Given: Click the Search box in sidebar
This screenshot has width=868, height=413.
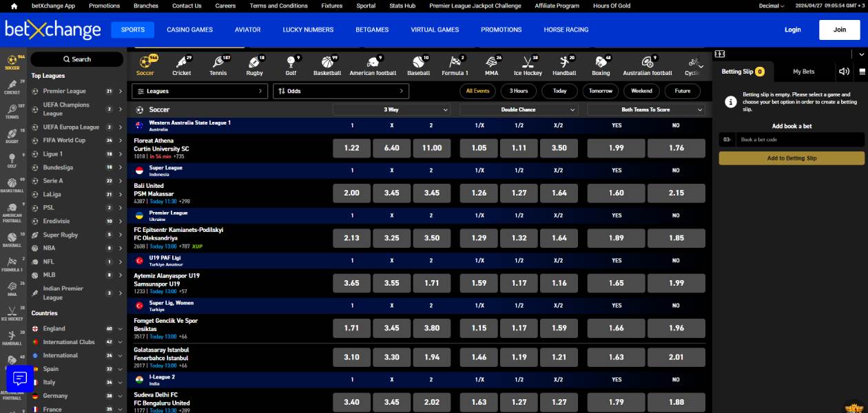Looking at the screenshot, I should [x=76, y=59].
